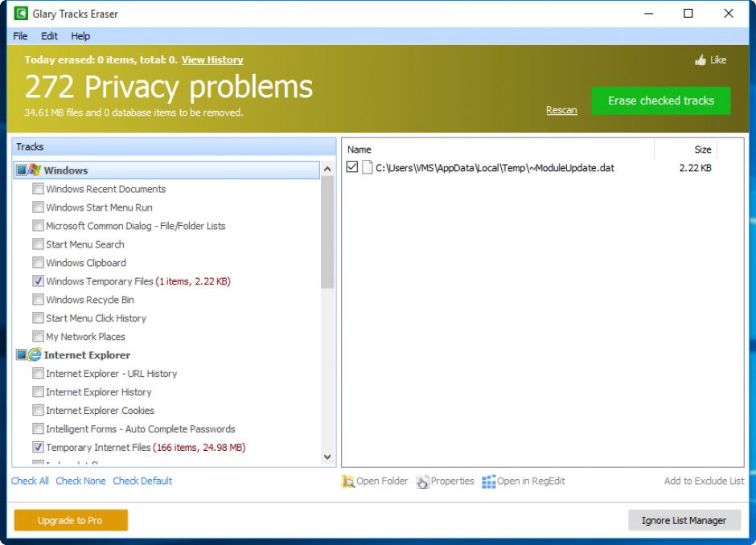This screenshot has width=756, height=545.
Task: Enable Windows Clipboard checkbox
Action: point(38,262)
